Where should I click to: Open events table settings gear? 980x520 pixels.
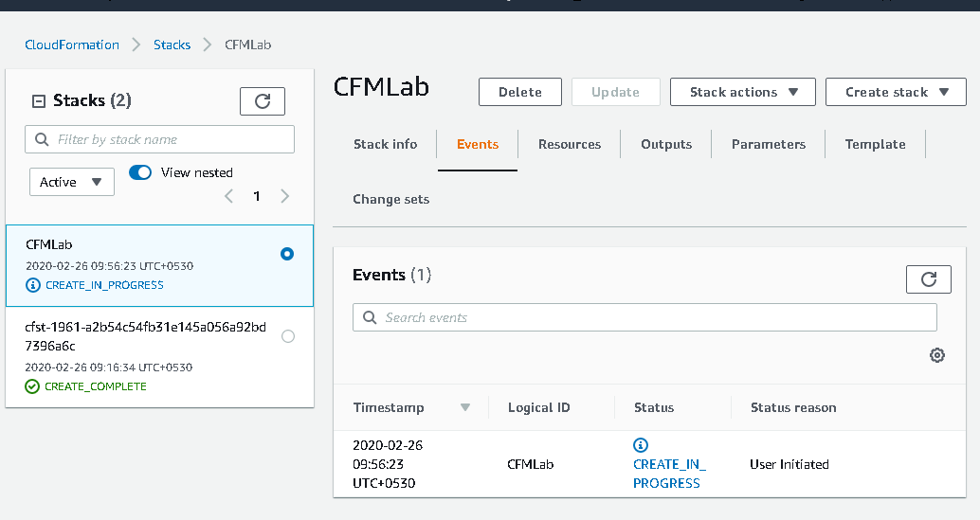click(936, 355)
